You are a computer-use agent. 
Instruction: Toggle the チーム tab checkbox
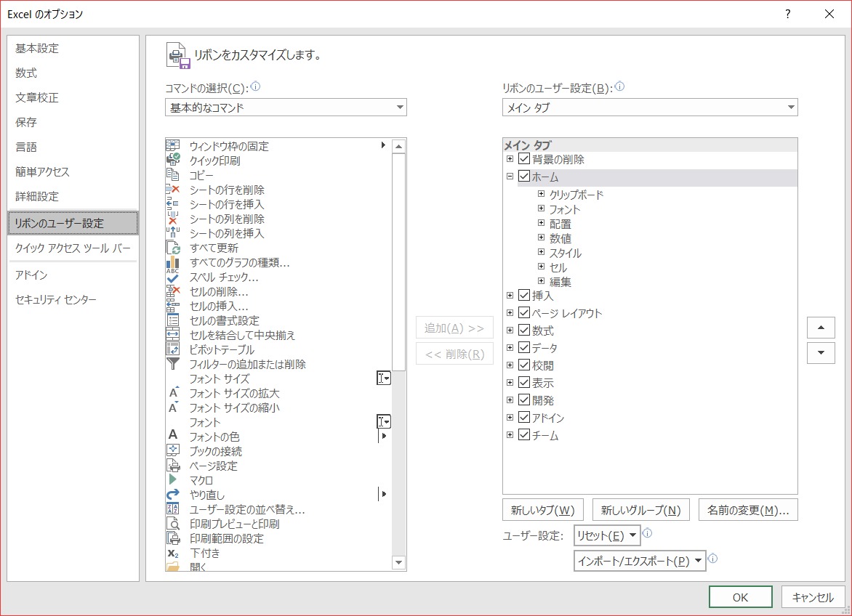coord(524,434)
